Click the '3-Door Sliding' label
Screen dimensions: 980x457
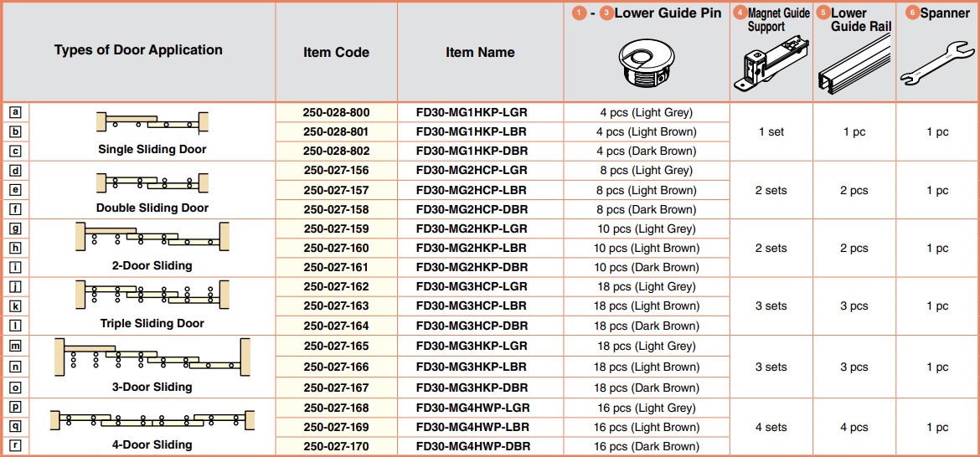tap(152, 387)
